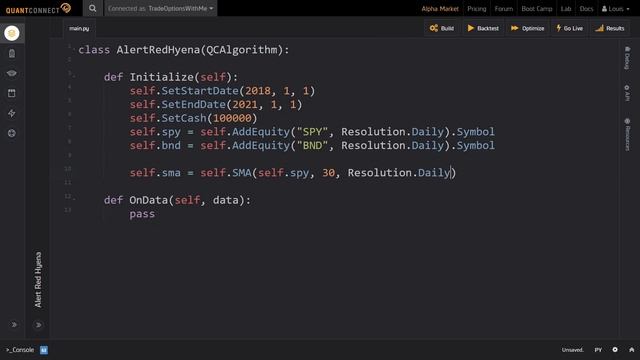Image resolution: width=640 pixels, height=360 pixels.
Task: Click the "SPY" string in code
Action: (x=312, y=132)
